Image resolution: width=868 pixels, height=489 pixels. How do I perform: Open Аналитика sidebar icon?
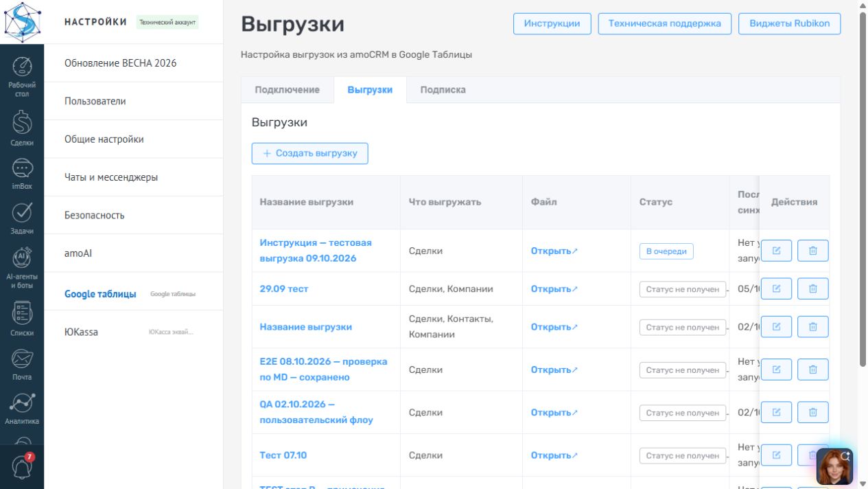22,408
